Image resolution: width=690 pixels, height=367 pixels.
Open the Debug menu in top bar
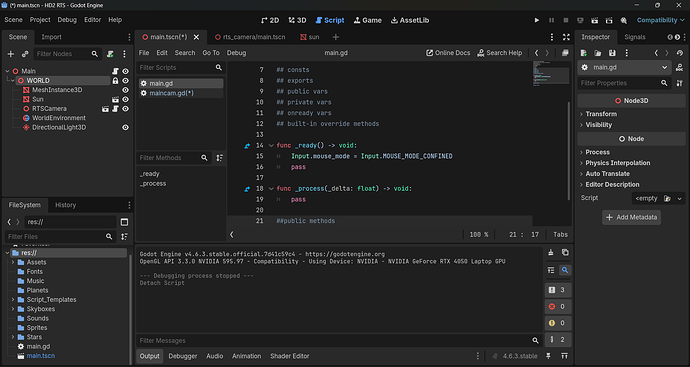click(67, 20)
